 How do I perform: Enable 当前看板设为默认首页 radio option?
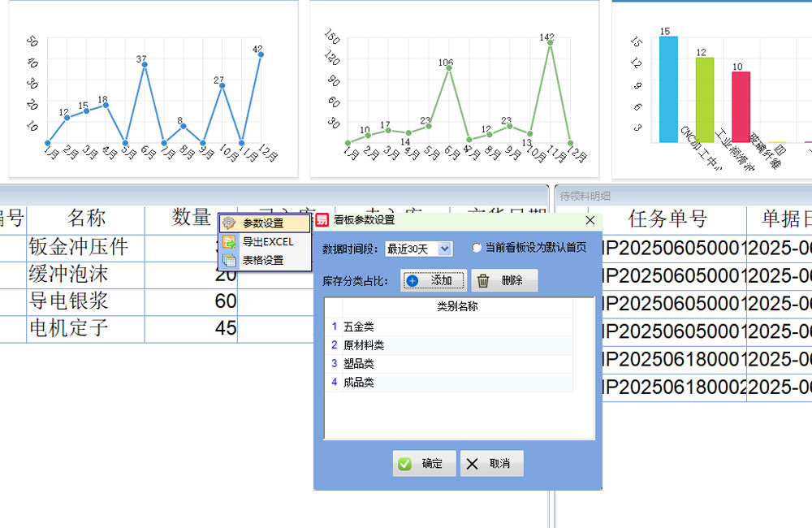point(477,248)
